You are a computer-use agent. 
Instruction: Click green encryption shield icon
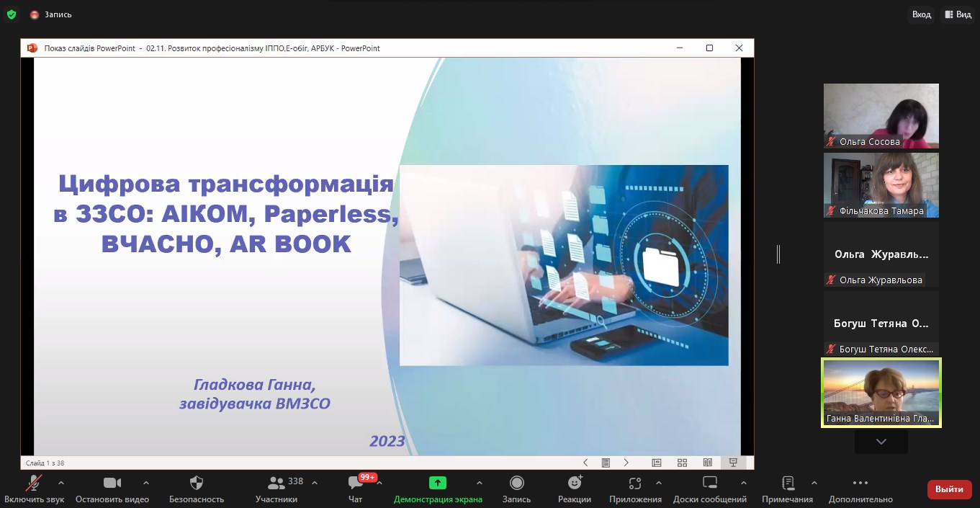coord(11,14)
